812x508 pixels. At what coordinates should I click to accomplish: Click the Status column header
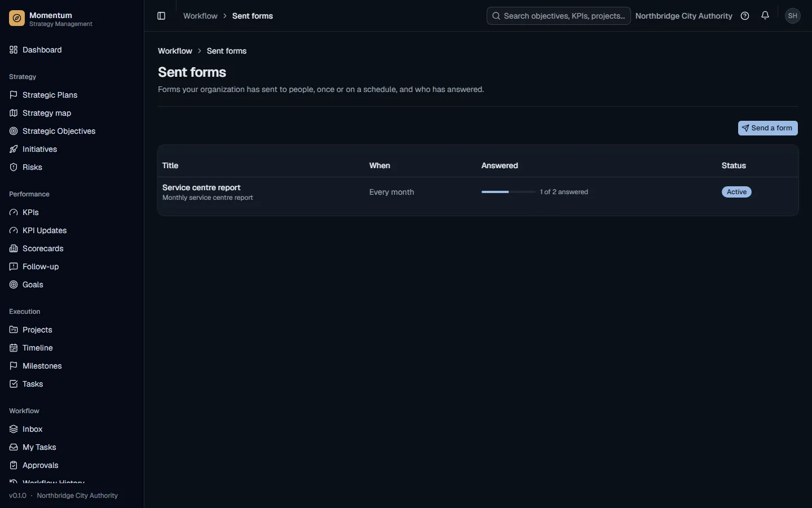click(734, 165)
